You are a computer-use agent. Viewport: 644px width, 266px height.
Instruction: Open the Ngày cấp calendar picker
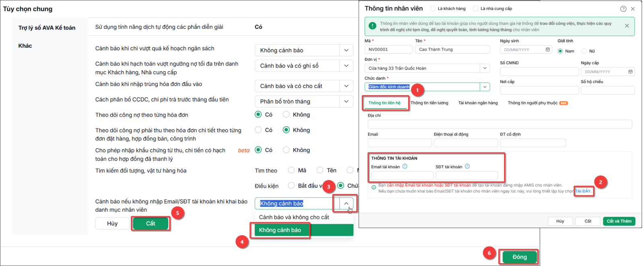coord(630,72)
